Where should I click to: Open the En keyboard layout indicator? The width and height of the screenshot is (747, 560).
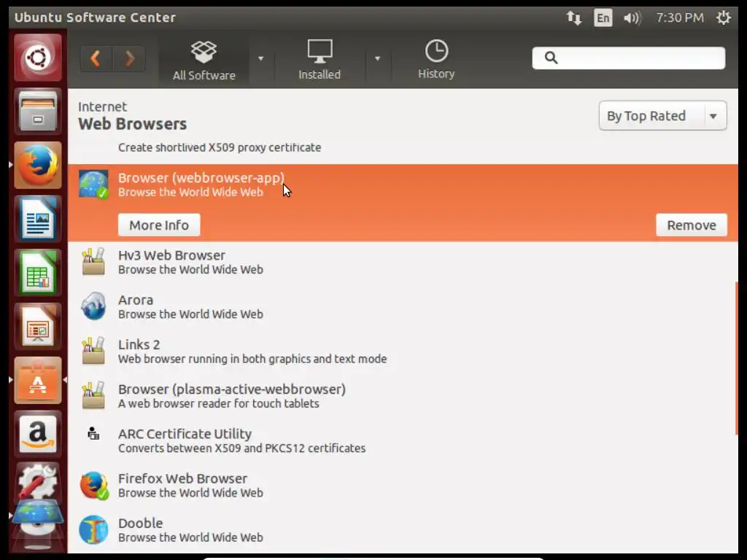(603, 18)
